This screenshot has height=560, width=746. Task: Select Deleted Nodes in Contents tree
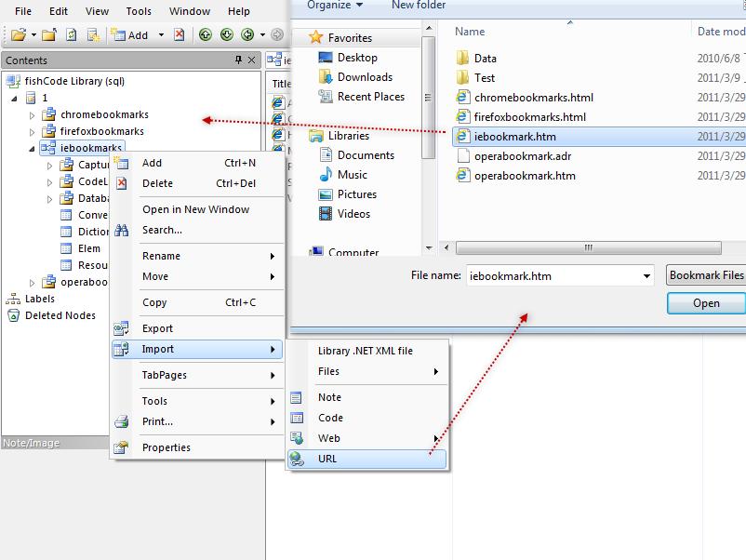60,315
